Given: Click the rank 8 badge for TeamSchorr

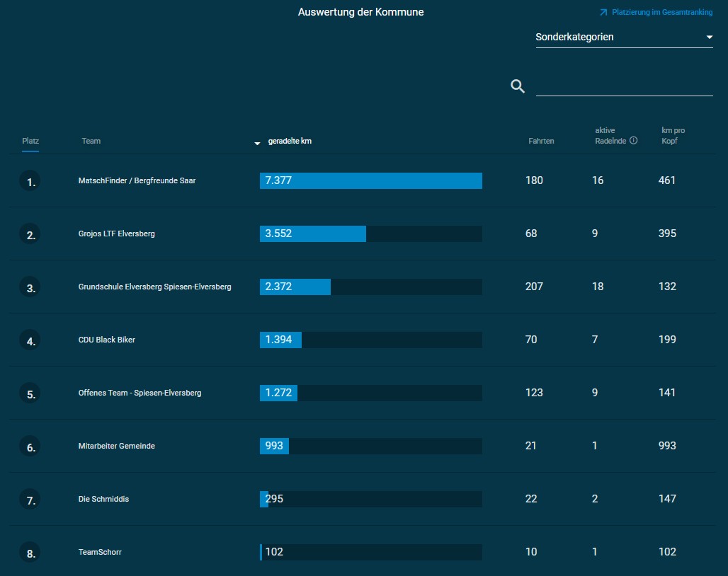Looking at the screenshot, I should click(30, 553).
